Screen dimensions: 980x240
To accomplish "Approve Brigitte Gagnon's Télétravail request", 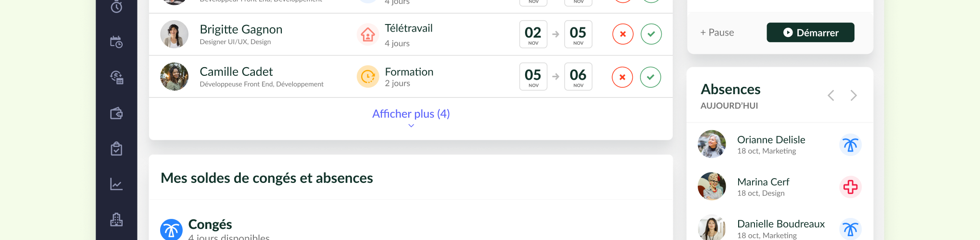I will click(651, 34).
